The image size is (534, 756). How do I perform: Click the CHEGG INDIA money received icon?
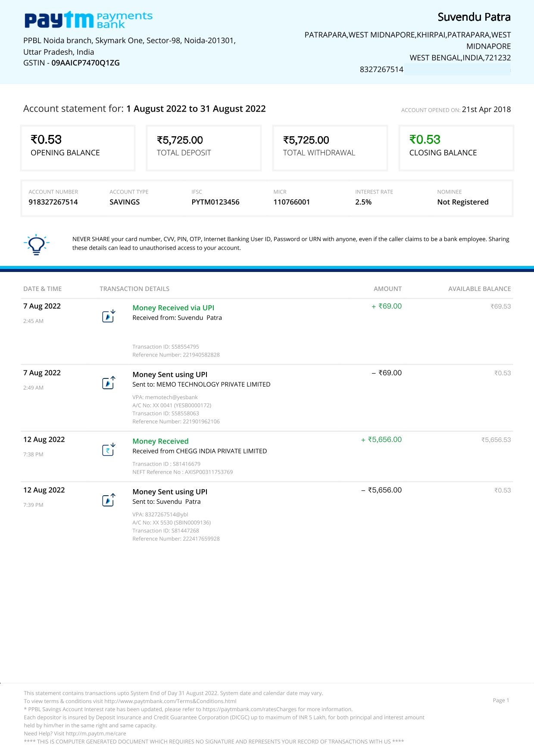[x=109, y=450]
